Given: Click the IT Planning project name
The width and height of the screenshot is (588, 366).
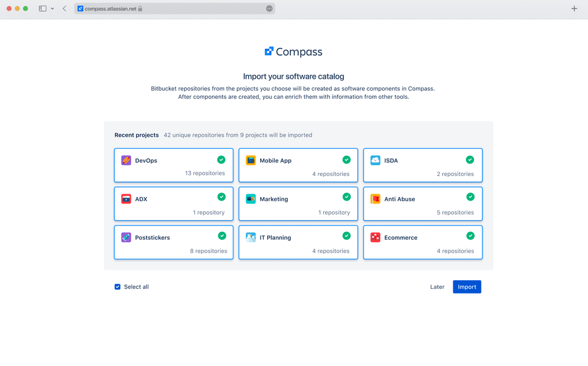Looking at the screenshot, I should pos(275,238).
